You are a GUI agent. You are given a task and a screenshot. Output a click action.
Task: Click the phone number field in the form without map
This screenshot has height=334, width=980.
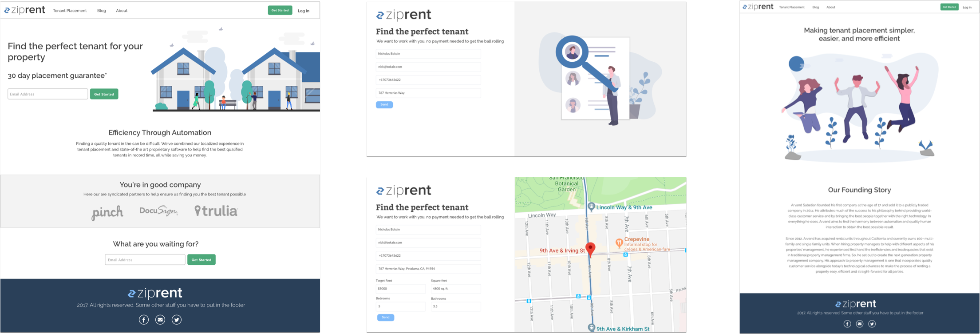428,80
